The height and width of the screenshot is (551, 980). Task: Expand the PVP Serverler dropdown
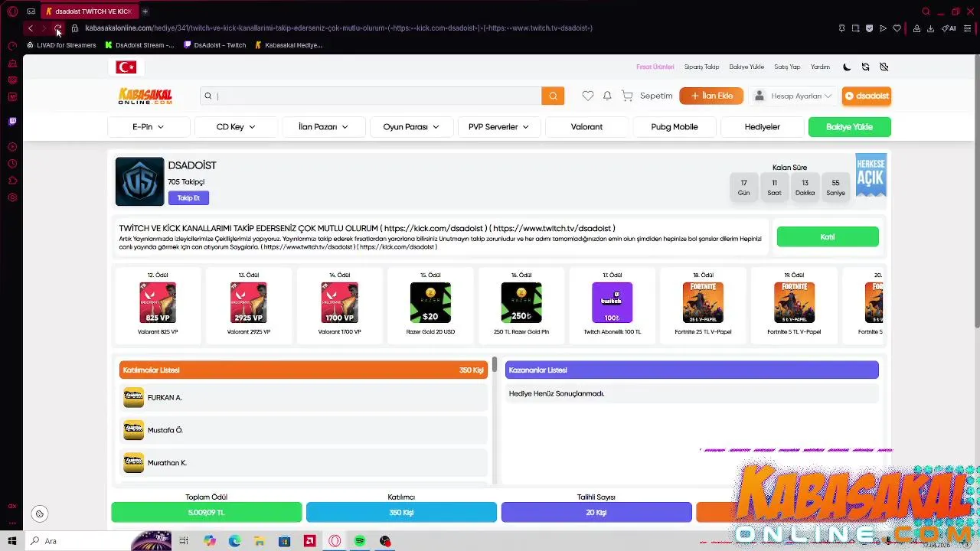click(499, 127)
